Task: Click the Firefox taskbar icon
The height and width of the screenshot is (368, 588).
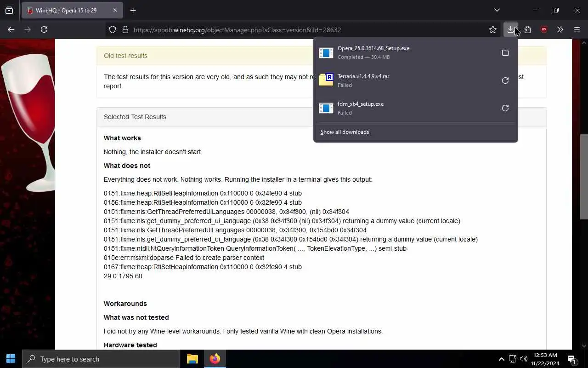Action: pyautogui.click(x=215, y=359)
